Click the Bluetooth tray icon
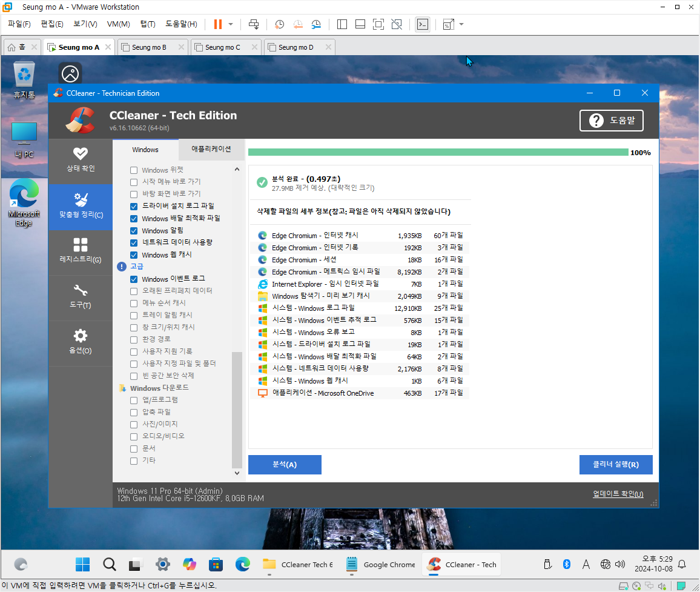The height and width of the screenshot is (592, 700). point(567,564)
